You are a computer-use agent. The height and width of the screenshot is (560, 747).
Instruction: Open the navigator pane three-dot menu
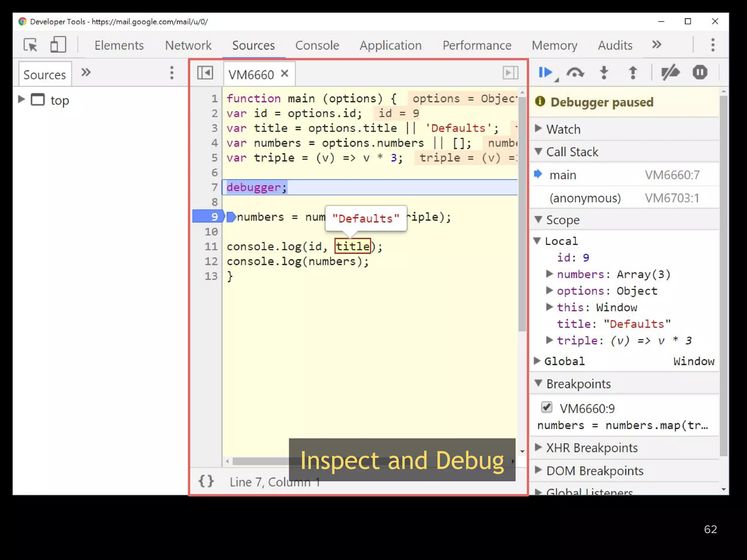click(x=172, y=73)
